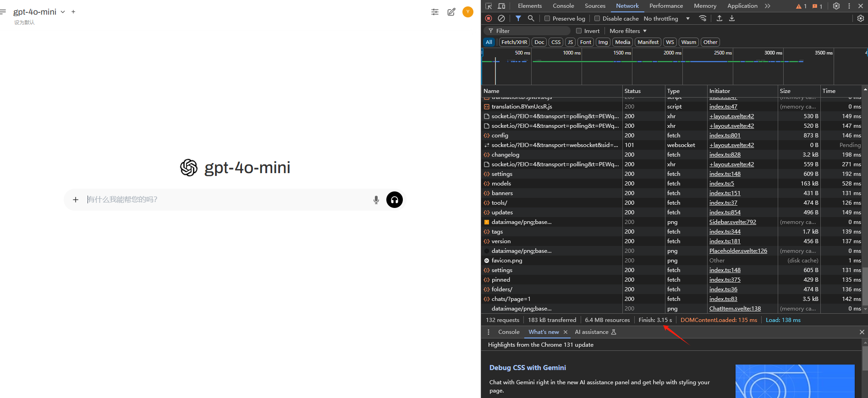
Task: Clear the network log
Action: click(501, 18)
